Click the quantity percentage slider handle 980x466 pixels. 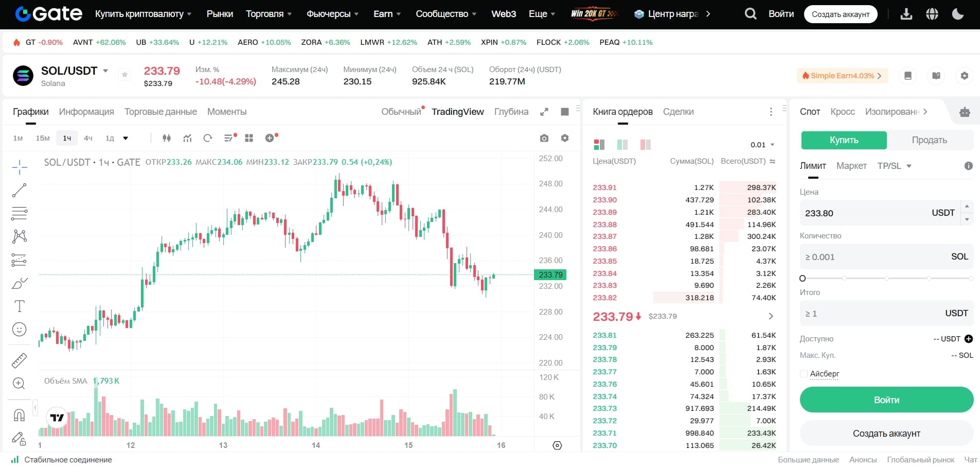[803, 279]
